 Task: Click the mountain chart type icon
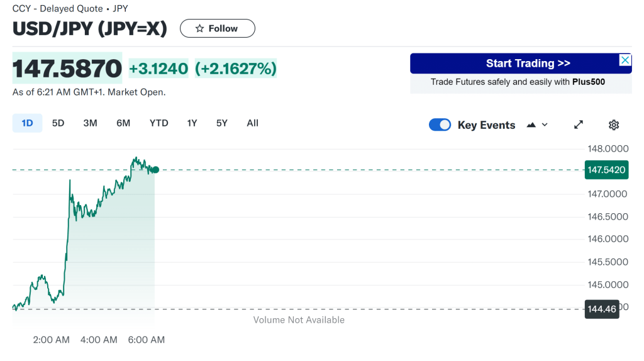(531, 125)
